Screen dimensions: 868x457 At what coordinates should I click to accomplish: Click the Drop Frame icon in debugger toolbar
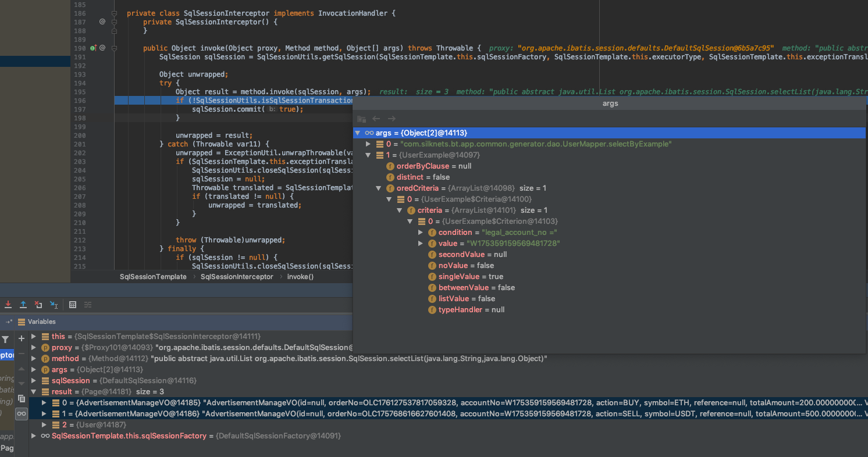coord(38,304)
